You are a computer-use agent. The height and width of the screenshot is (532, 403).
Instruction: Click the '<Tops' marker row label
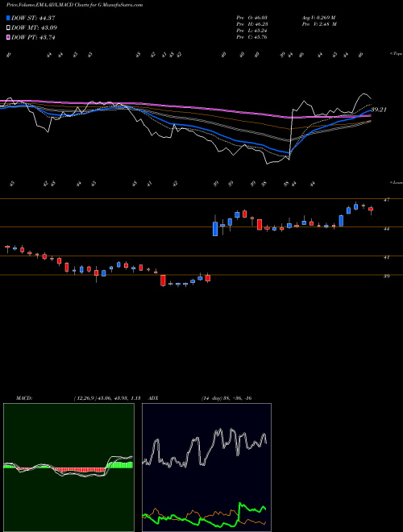click(396, 54)
